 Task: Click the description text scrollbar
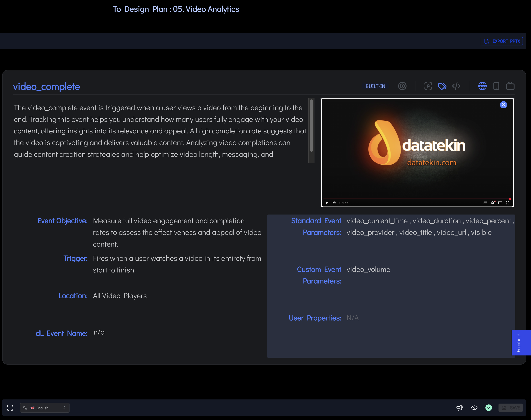pos(311,125)
